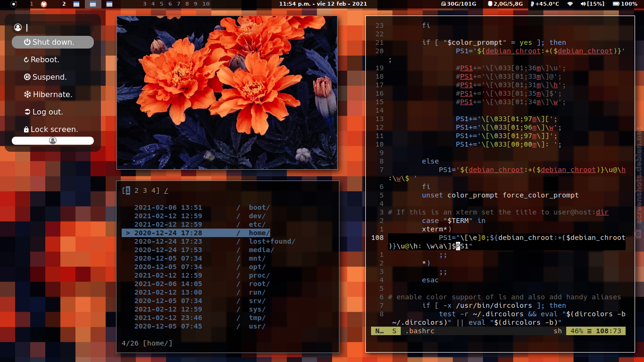Focus the highlighted window icon on workspace 2
The height and width of the screenshot is (362, 644).
[93, 4]
